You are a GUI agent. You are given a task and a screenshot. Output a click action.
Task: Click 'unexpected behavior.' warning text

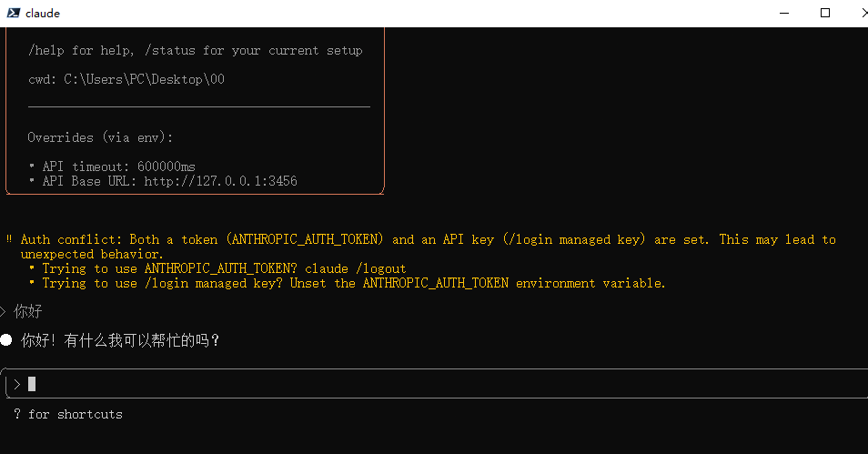92,254
